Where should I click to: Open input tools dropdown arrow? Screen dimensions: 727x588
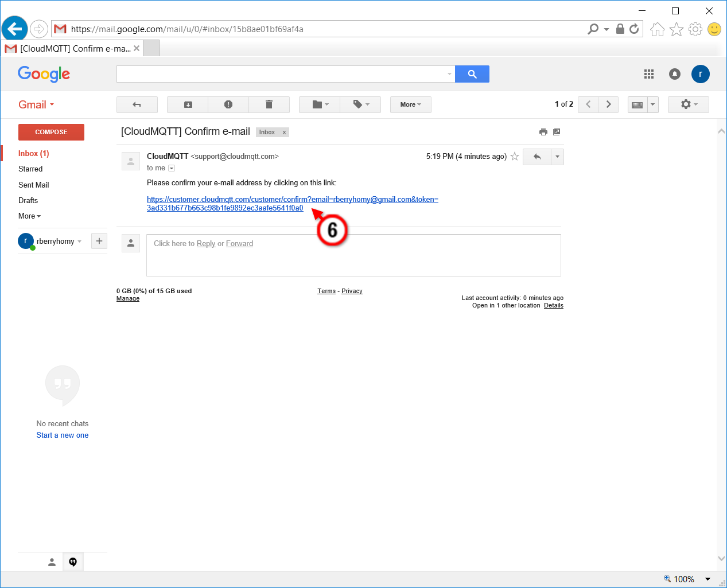pyautogui.click(x=653, y=104)
